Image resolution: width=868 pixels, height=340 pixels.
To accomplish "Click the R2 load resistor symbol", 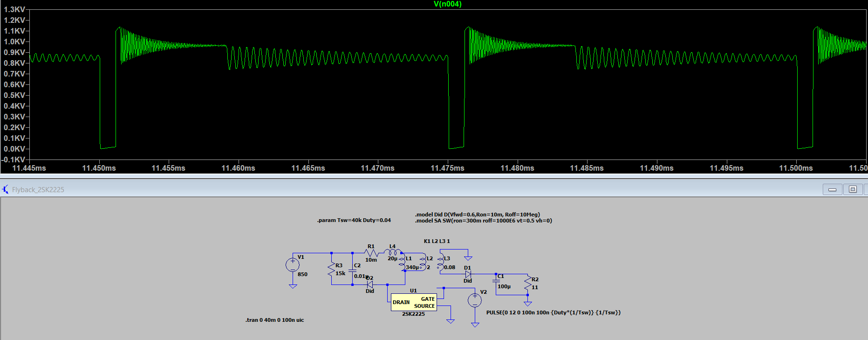I will click(527, 283).
